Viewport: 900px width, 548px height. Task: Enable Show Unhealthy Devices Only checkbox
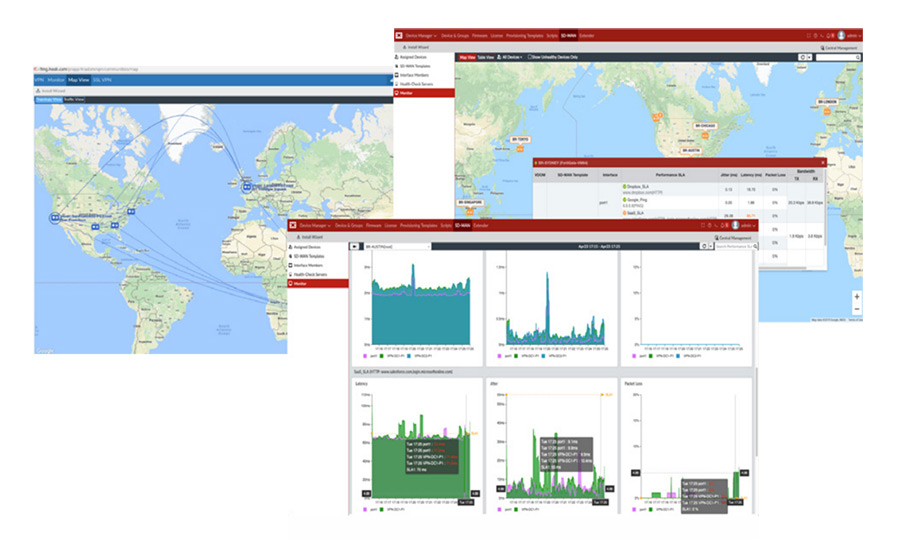[530, 58]
